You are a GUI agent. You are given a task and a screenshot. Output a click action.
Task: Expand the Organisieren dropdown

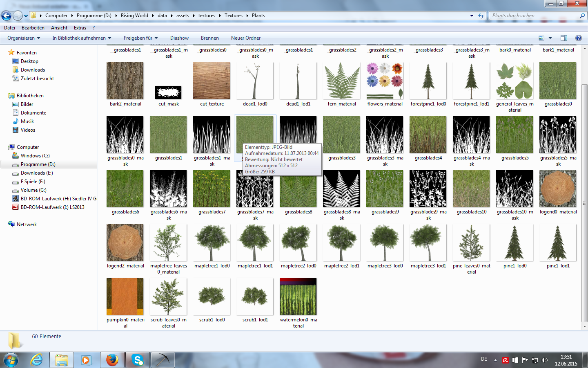[x=24, y=38]
